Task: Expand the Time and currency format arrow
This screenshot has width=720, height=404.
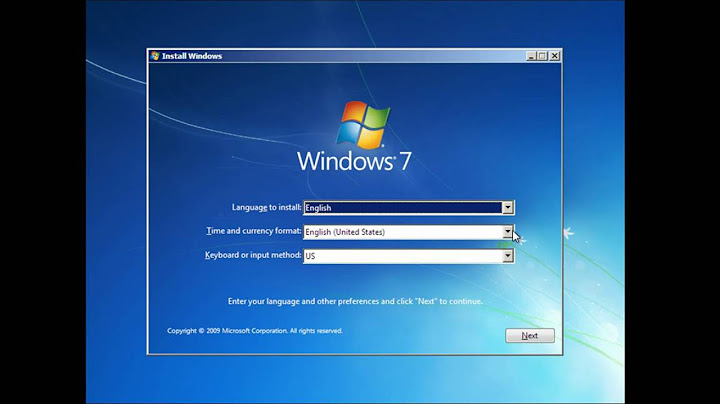Action: (507, 232)
